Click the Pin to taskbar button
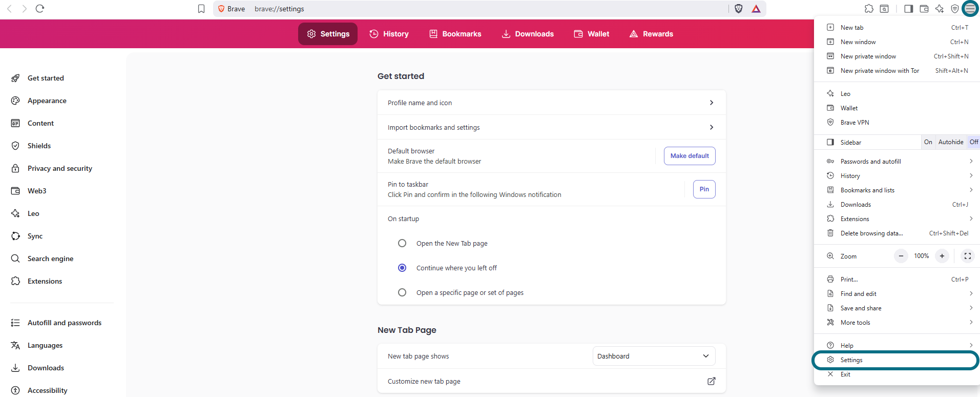 704,189
